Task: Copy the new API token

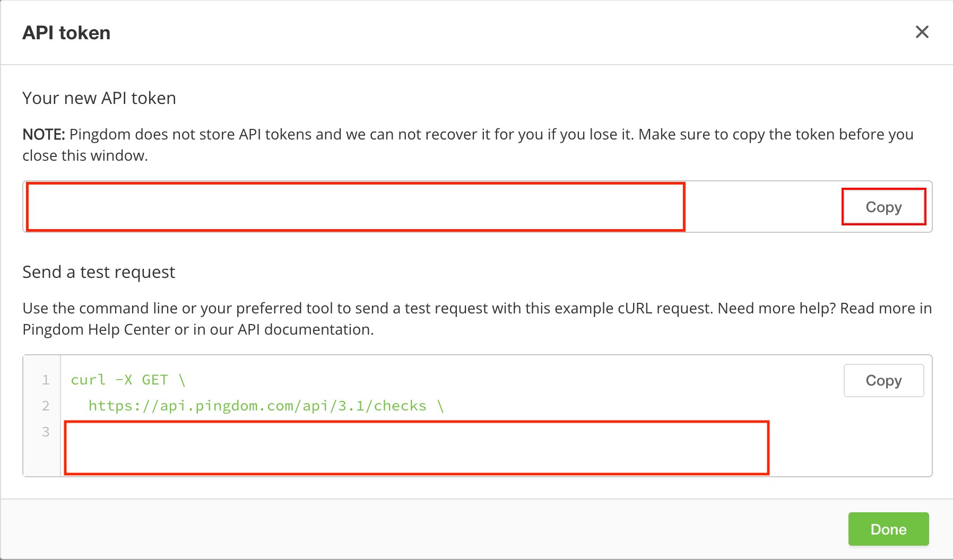Action: (x=883, y=207)
